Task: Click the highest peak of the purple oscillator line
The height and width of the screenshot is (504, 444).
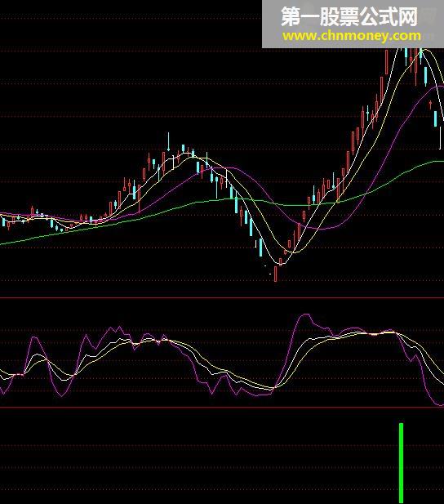Action: [305, 315]
